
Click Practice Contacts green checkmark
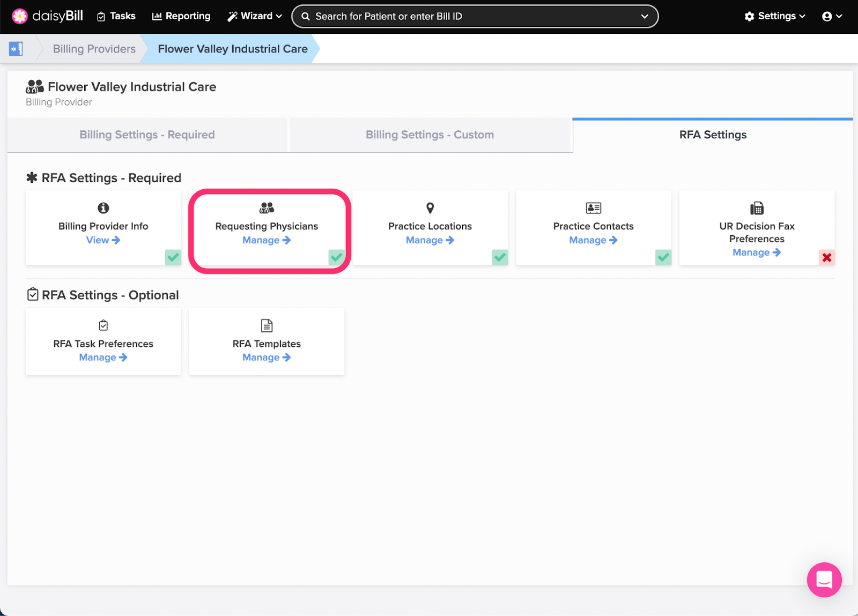663,257
